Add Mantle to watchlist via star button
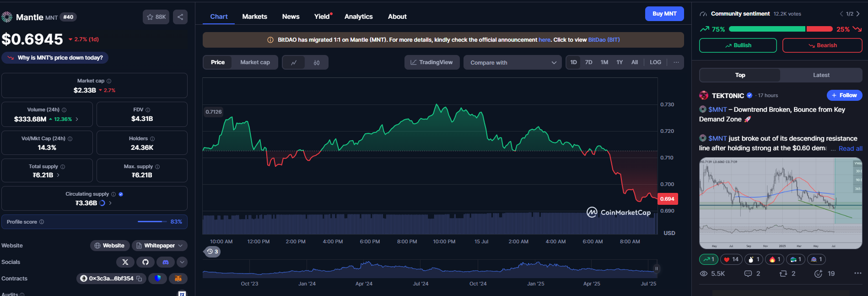Viewport: 868px width, 296px height. (156, 17)
